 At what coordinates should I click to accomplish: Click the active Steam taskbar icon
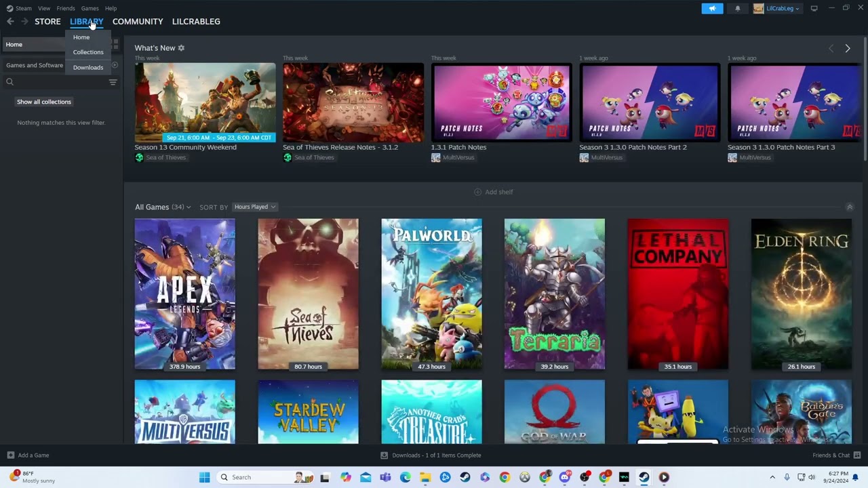(644, 477)
